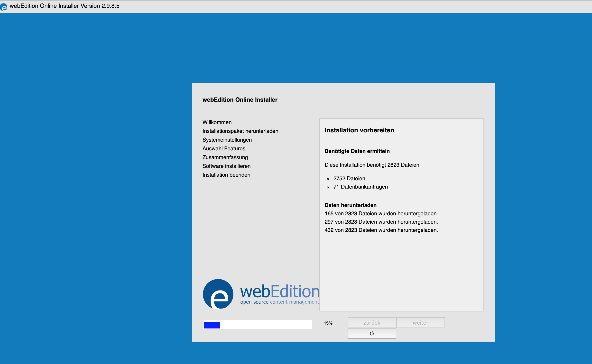592x364 pixels.
Task: Click the 'Installation vorbereiten' heading
Action: tap(359, 130)
